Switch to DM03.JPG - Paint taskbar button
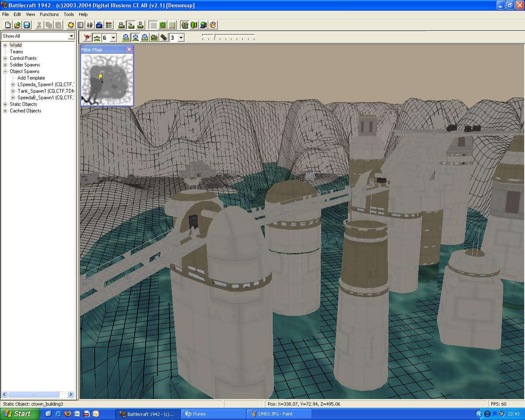This screenshot has width=525, height=420. [278, 414]
